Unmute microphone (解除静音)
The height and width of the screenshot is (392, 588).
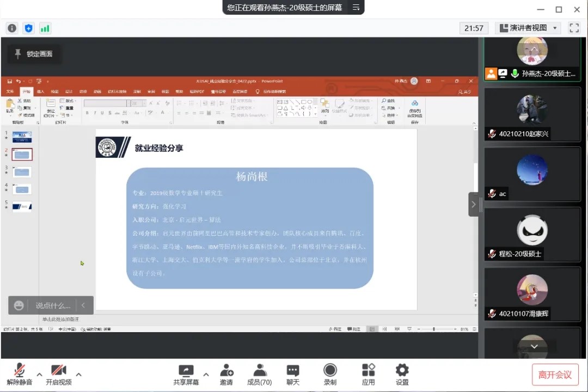(20, 373)
